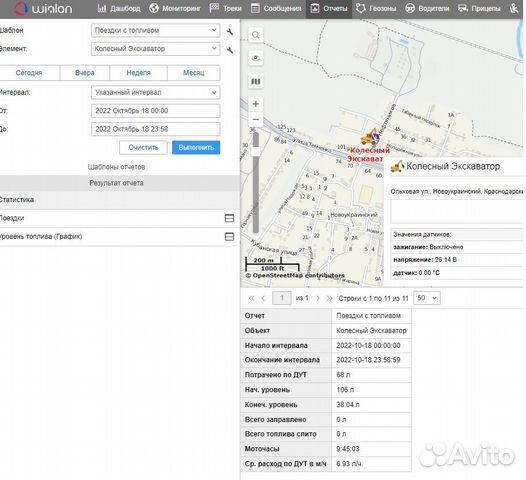Viewport: 526px width, 480px height.
Task: Click the Сообщения list icon
Action: point(255,8)
